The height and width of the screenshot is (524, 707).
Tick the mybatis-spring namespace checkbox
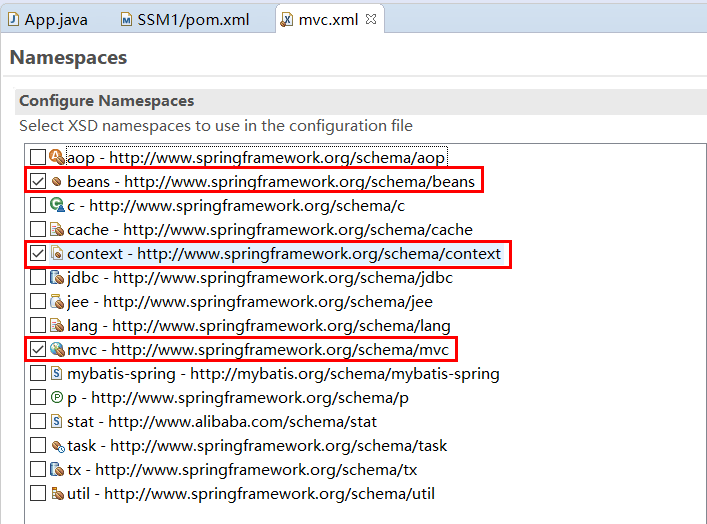(38, 373)
